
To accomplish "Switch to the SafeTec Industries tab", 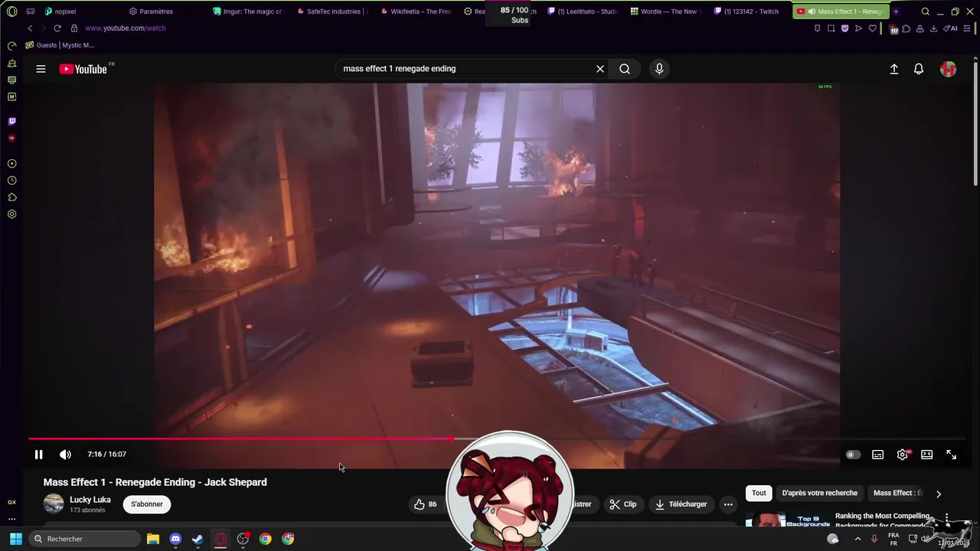I will 332,11.
